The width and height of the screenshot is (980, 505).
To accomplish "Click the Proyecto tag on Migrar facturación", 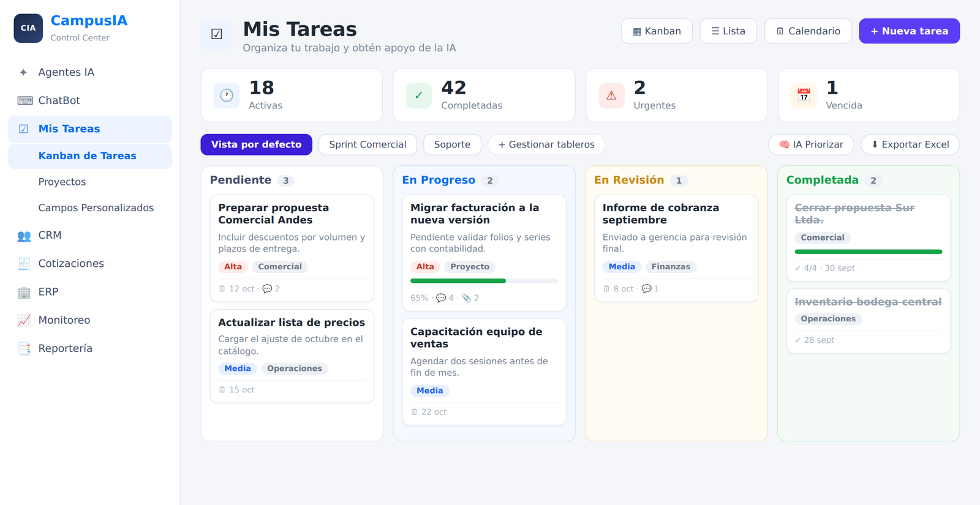I will pos(470,267).
